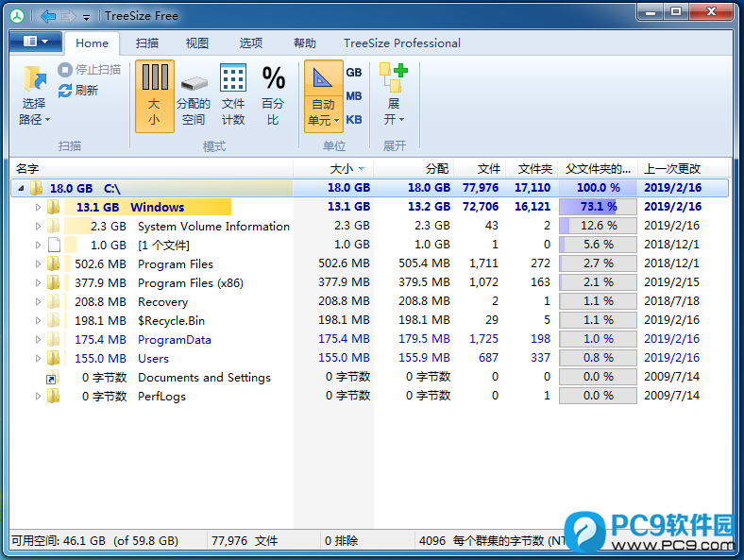The height and width of the screenshot is (560, 744).
Task: Expand the [1 个文件] node
Action: point(38,245)
